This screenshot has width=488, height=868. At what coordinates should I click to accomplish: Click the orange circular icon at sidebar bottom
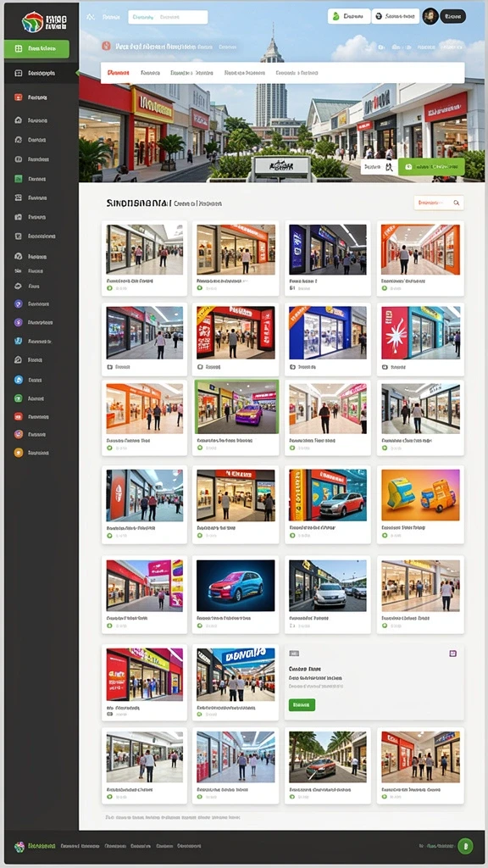click(x=19, y=453)
